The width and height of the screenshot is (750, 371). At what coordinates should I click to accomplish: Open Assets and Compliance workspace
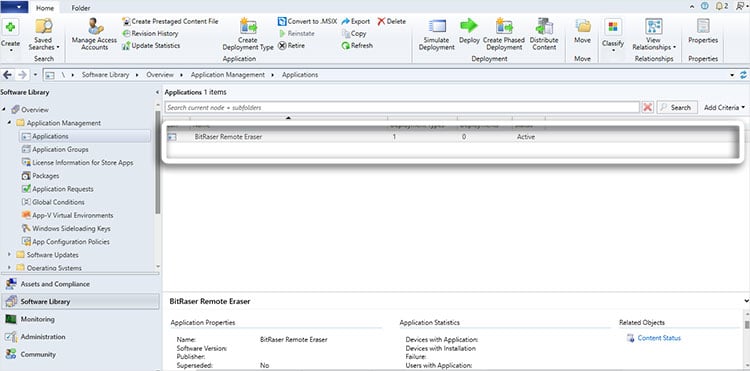(x=79, y=284)
